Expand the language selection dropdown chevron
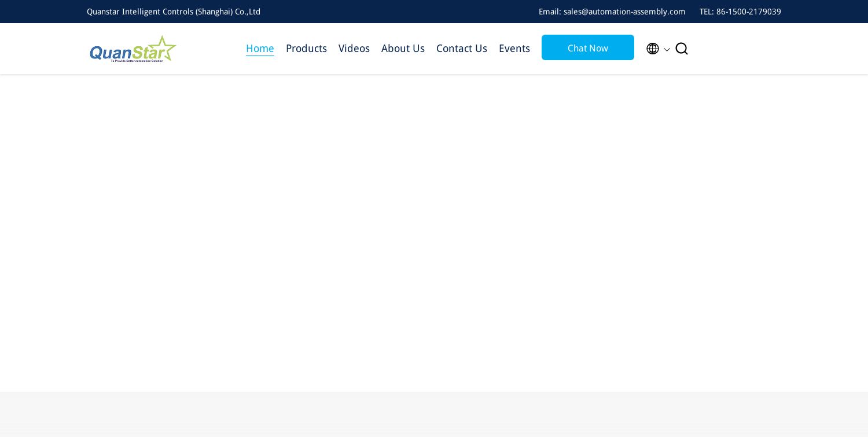868x437 pixels. click(x=667, y=50)
